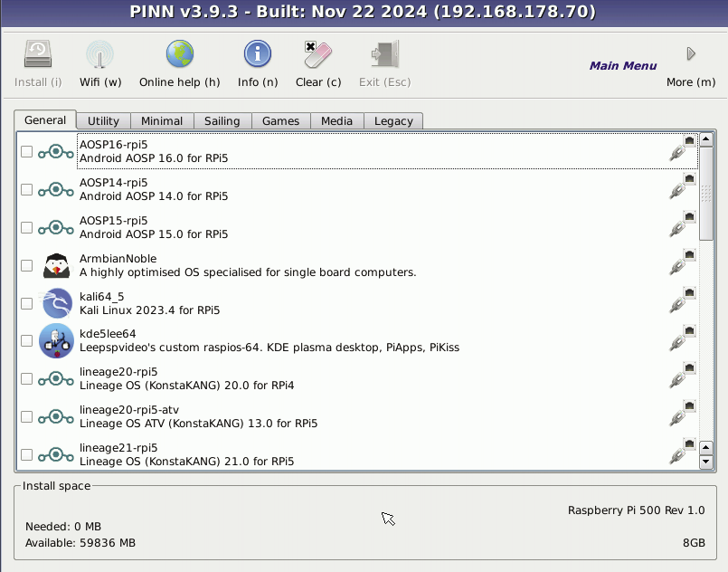This screenshot has height=572, width=728.
Task: Open the Sailing tab
Action: click(x=222, y=120)
